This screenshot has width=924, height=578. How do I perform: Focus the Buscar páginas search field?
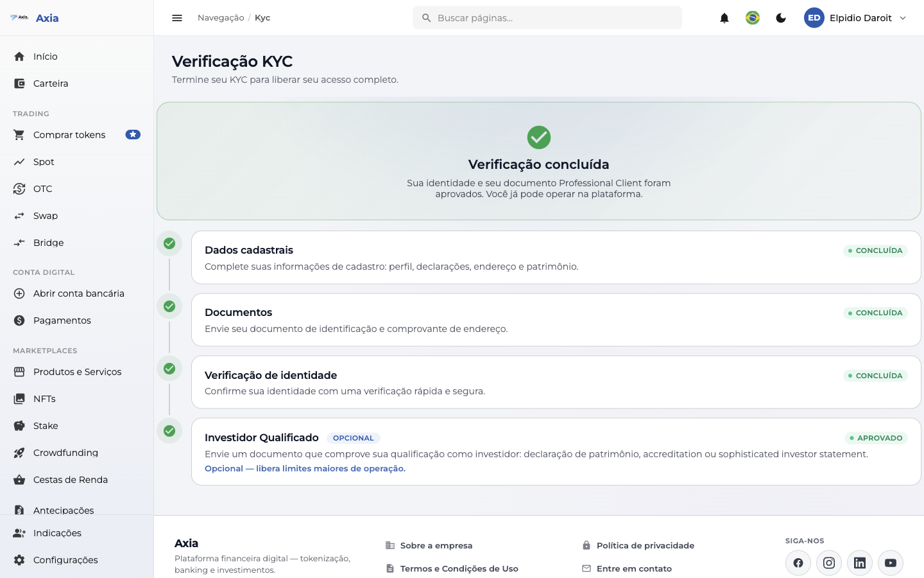547,18
